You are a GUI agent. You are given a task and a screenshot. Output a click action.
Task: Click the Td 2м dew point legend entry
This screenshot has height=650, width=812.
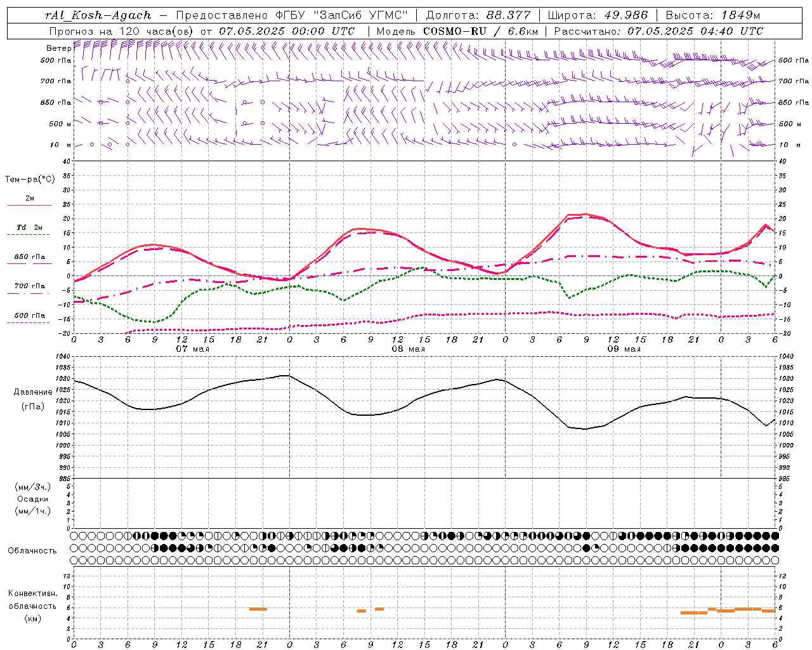(30, 227)
